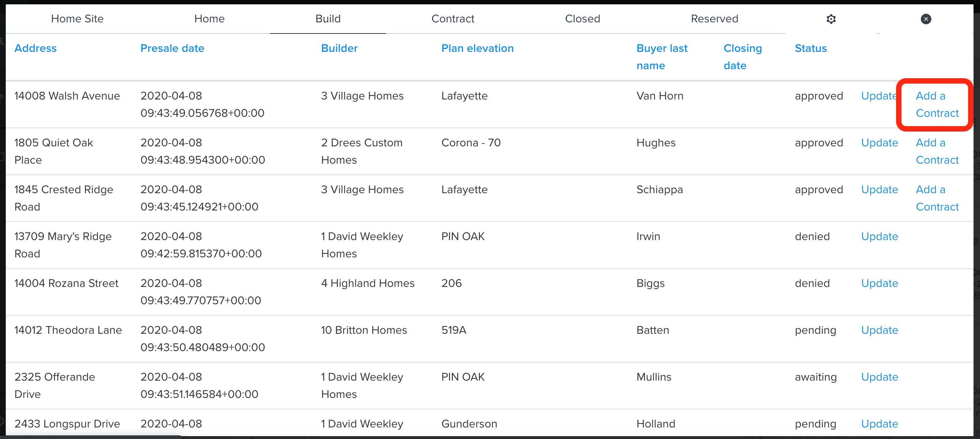Update the 1805 Quiet Oak Place row

(879, 143)
